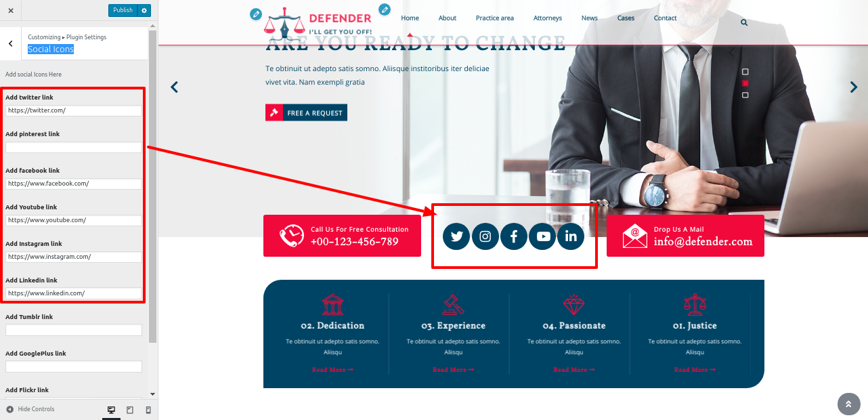Switch to mobile preview device icon
Viewport: 868px width, 420px height.
coord(148,410)
